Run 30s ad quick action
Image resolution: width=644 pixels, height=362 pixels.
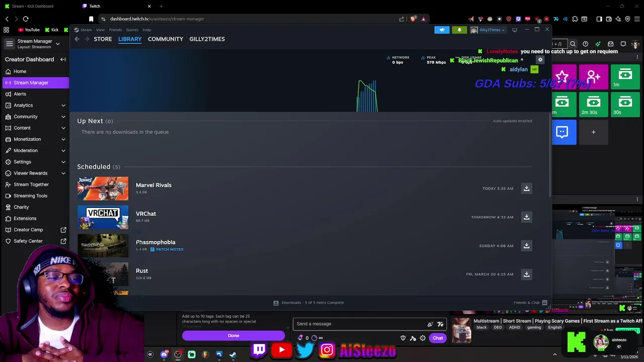tap(625, 105)
